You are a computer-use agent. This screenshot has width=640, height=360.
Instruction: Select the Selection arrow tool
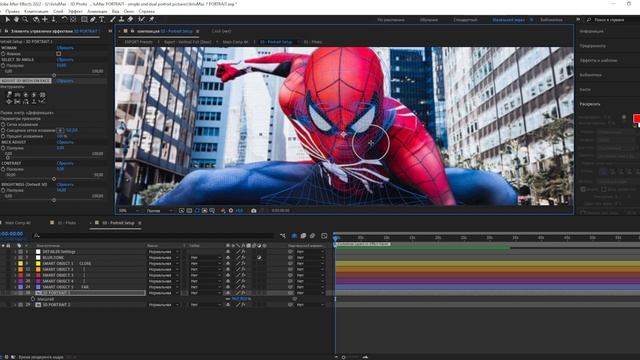(x=7, y=19)
